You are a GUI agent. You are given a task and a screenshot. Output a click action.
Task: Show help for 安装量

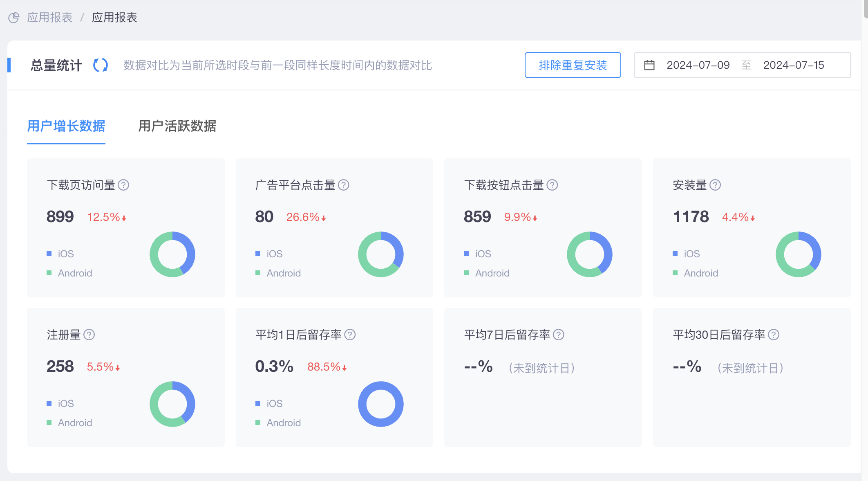pos(715,185)
